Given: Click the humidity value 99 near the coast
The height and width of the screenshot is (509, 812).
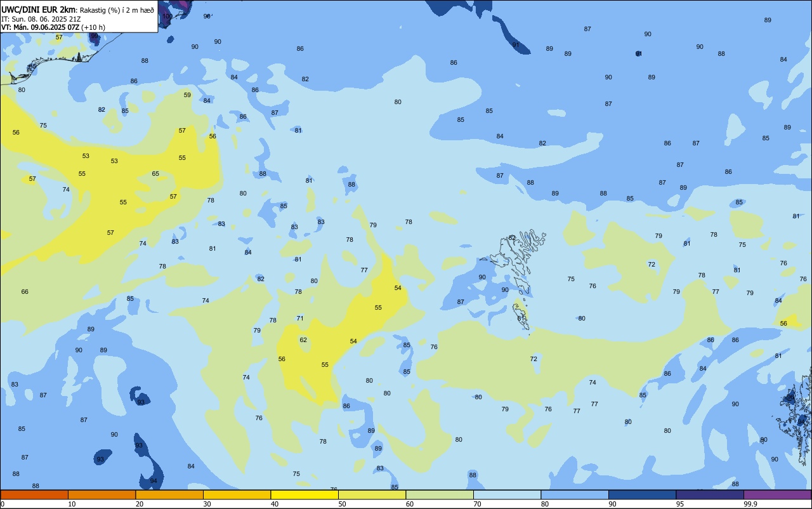Looking at the screenshot, I should click(x=95, y=36).
